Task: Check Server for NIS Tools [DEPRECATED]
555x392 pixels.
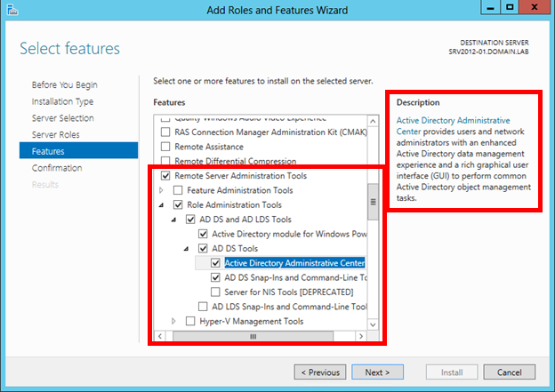Action: pos(215,292)
